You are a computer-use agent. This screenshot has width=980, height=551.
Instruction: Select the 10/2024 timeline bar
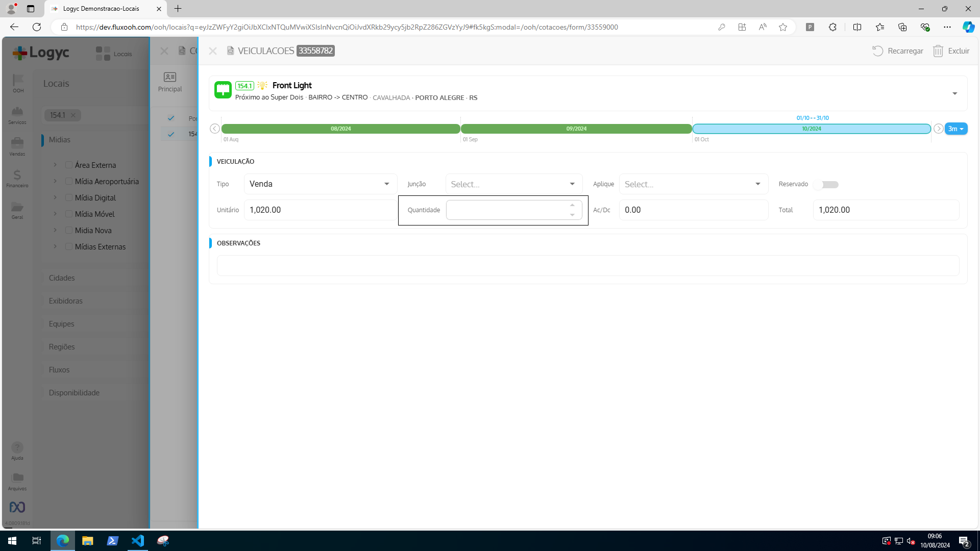pos(811,129)
